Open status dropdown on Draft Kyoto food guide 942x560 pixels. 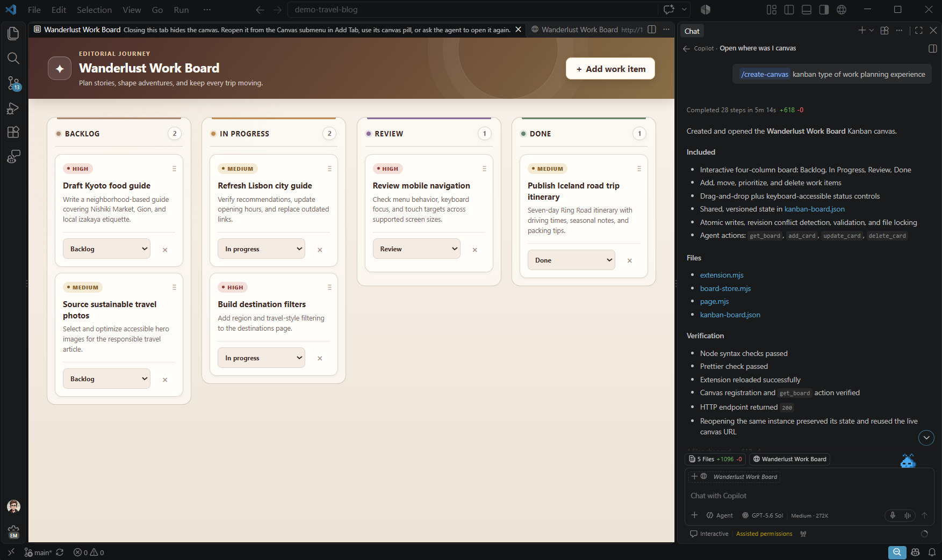(x=106, y=249)
